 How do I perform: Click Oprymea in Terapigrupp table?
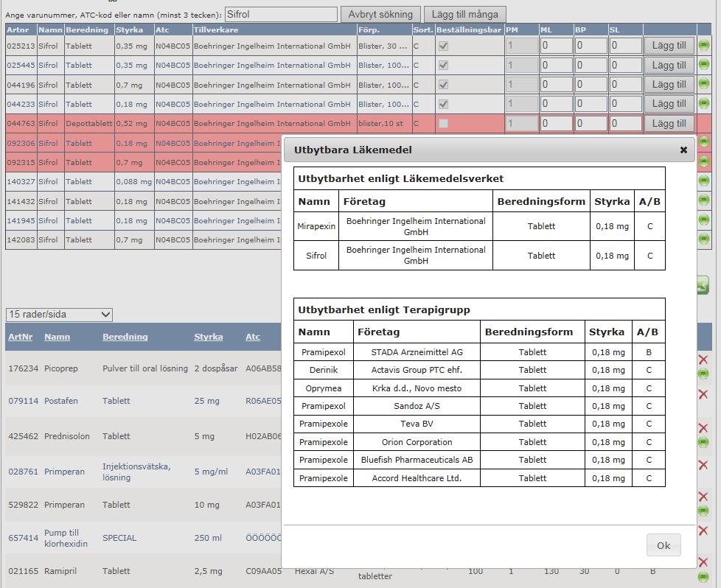click(324, 388)
